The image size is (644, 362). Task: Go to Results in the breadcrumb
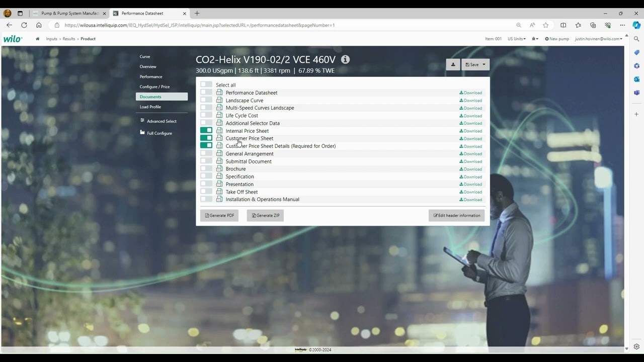point(69,39)
